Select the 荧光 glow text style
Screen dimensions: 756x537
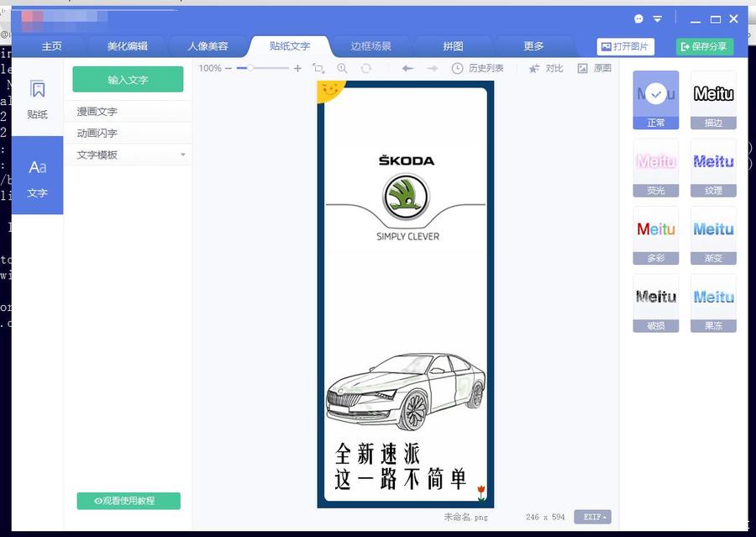click(x=656, y=168)
